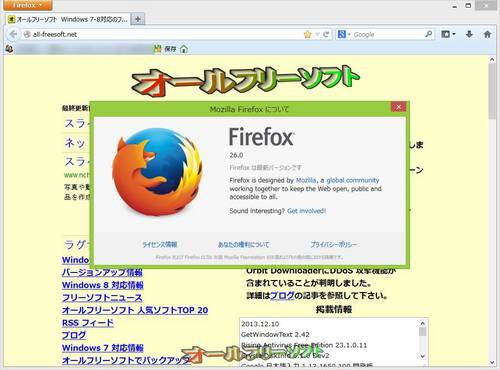Click the Get involved! link
500x370 pixels.
[306, 211]
